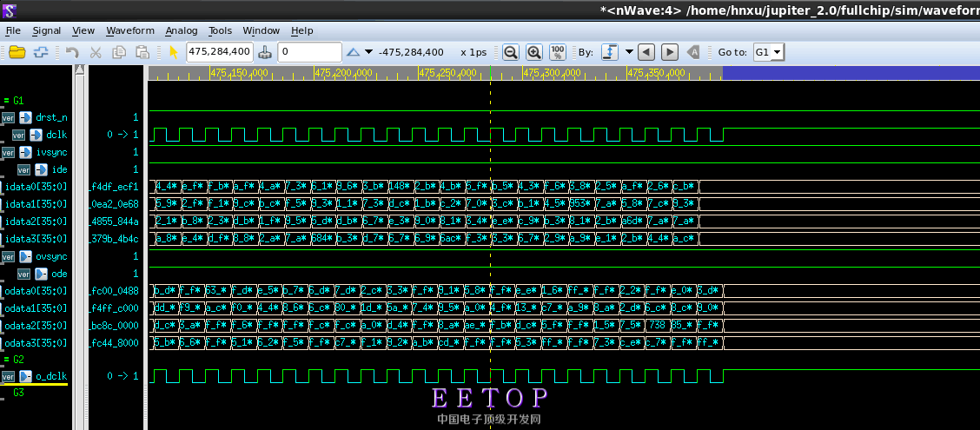980x430 pixels.
Task: Click the Undo arrow icon
Action: [72, 52]
